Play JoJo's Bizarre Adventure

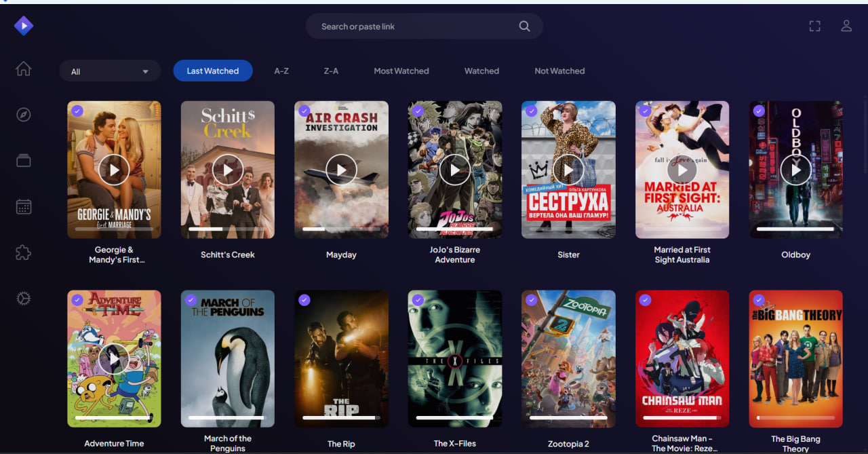(x=455, y=170)
